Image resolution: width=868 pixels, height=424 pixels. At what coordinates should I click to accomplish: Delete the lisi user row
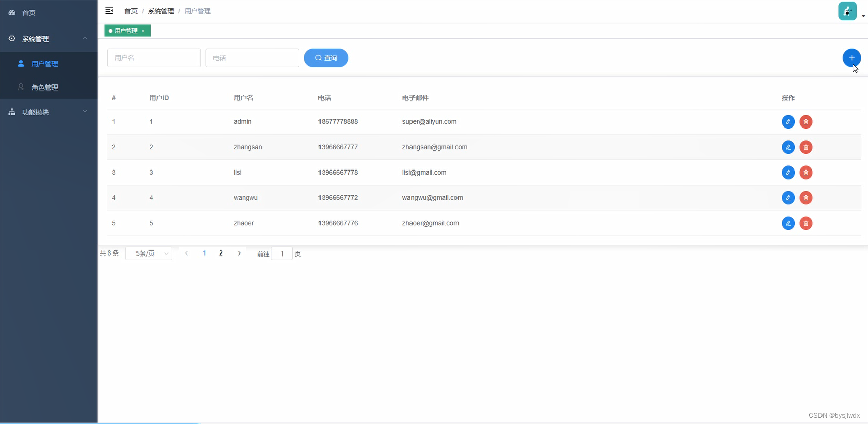pyautogui.click(x=806, y=173)
